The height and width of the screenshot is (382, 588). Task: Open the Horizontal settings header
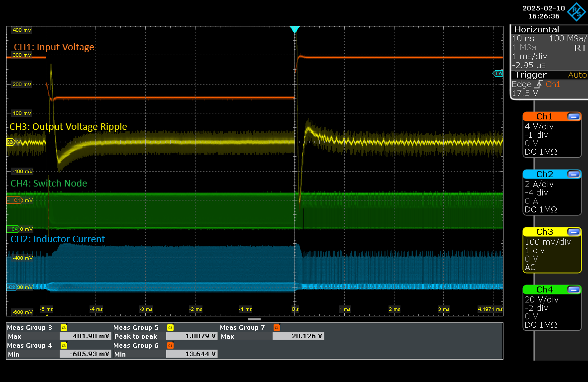click(x=536, y=30)
